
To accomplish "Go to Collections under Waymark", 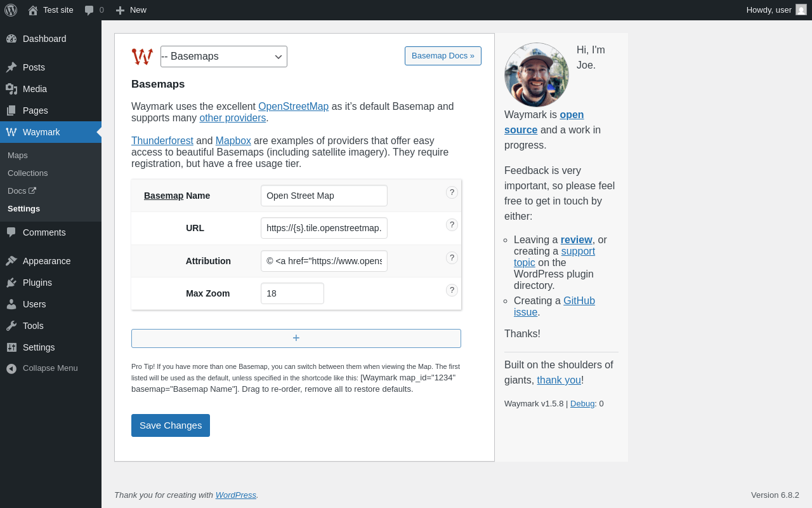I will coord(28,173).
